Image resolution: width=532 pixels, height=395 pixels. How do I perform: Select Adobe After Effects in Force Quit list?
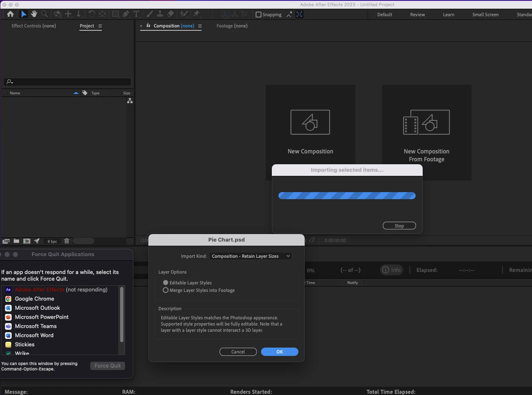pyautogui.click(x=60, y=290)
